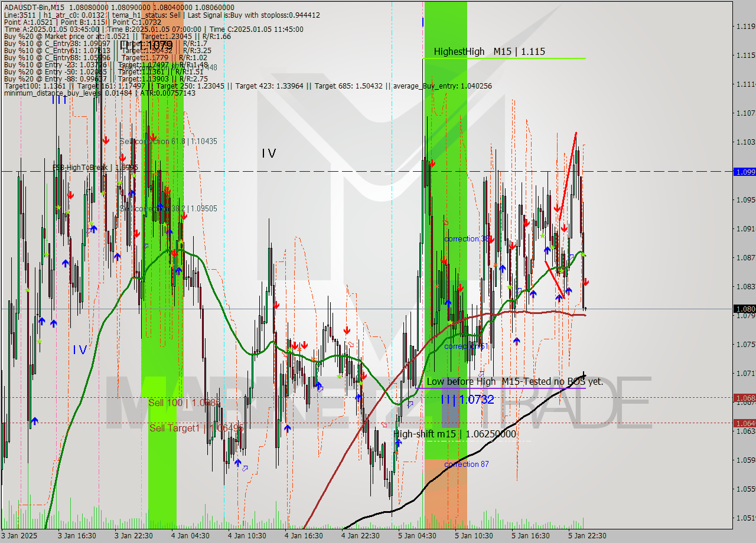756x543 pixels.
Task: Click the 'Target100: 1.1361' targets line
Action: [x=247, y=86]
